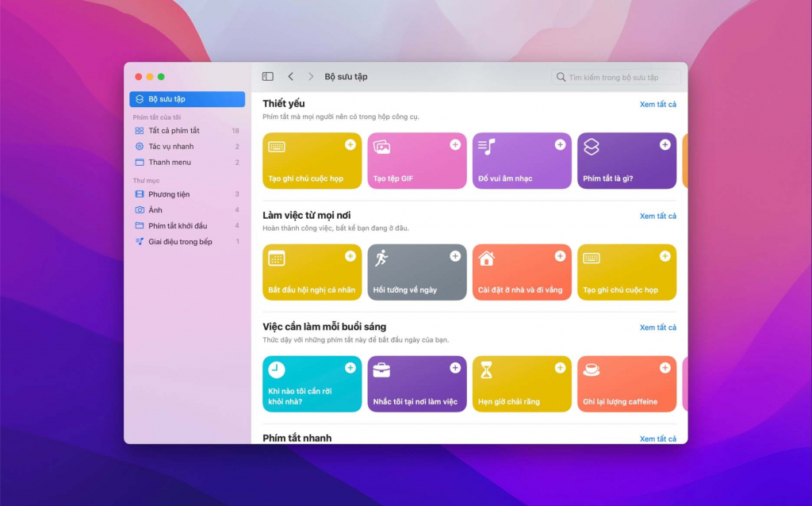Add the 'Tạo tệp GIF' shortcut with plus

(455, 144)
